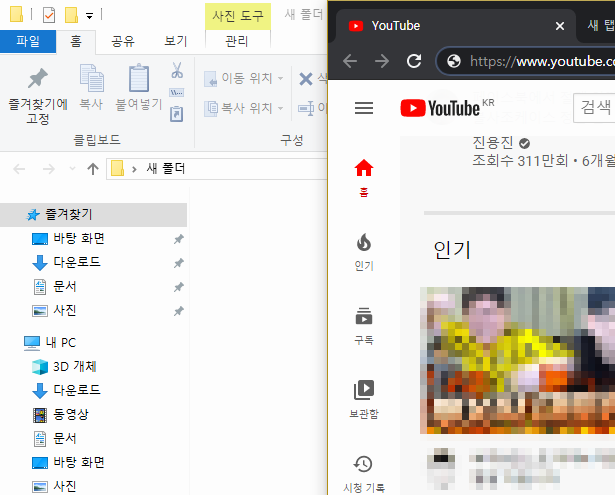Open pinned Downloads (다운로드) under Quick access
The width and height of the screenshot is (615, 495).
77,262
